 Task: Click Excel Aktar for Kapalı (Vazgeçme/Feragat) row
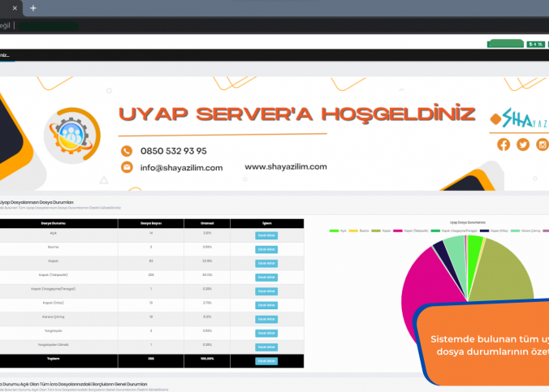tap(266, 291)
